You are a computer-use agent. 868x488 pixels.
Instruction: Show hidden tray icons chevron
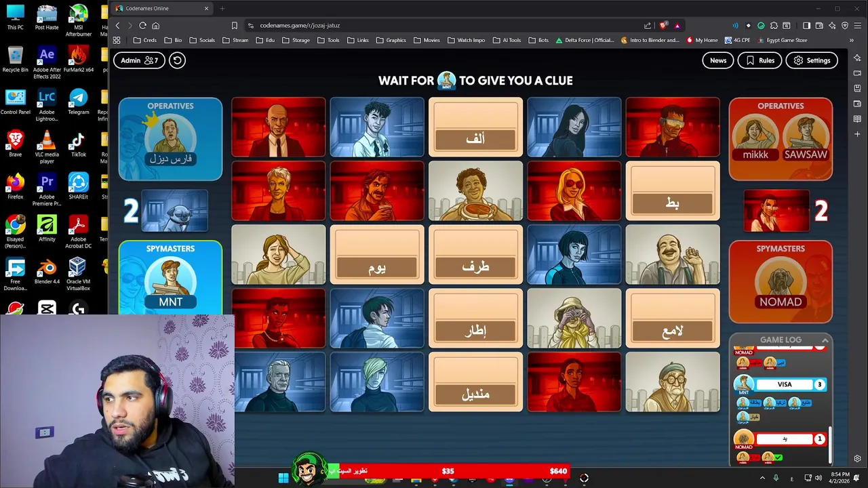762,479
